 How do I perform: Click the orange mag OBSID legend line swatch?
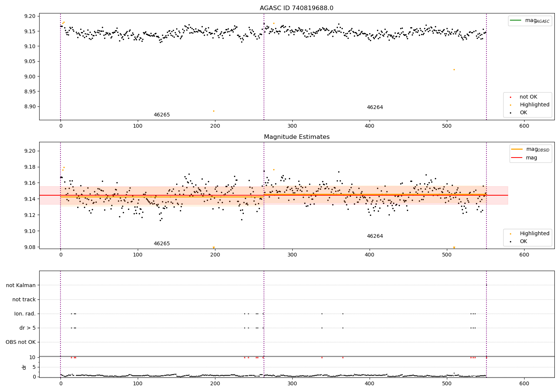click(x=517, y=149)
